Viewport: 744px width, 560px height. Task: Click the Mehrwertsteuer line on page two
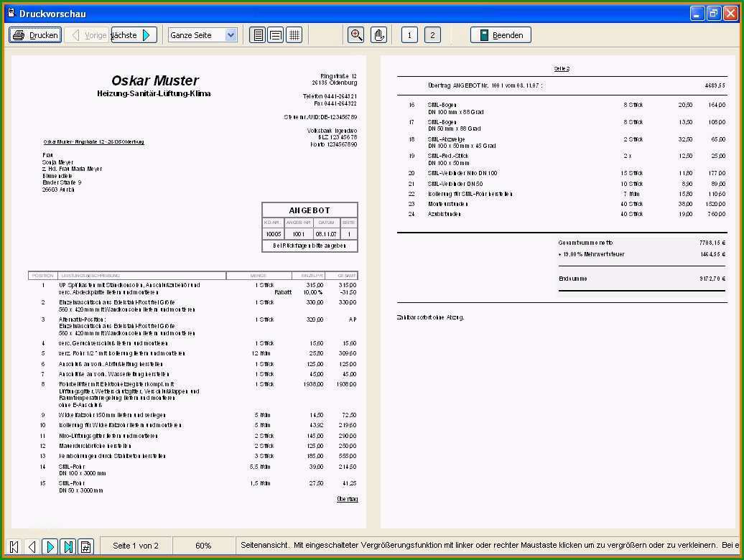[642, 255]
